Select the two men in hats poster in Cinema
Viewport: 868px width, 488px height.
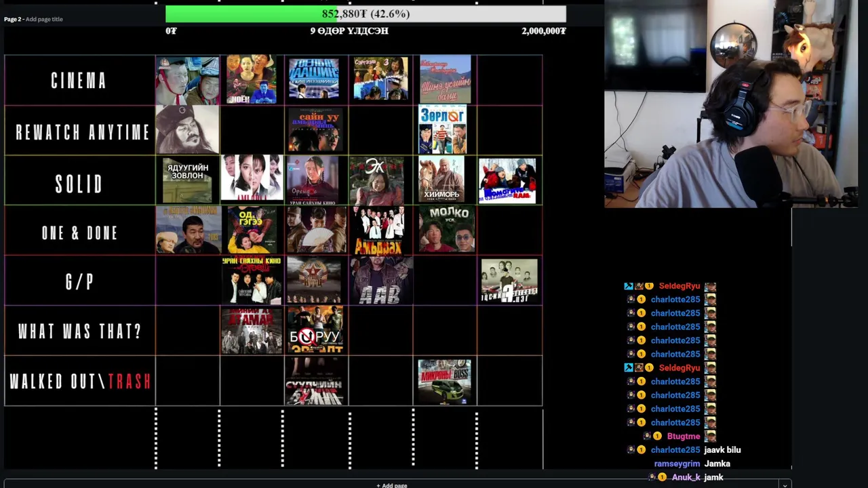pyautogui.click(x=187, y=80)
